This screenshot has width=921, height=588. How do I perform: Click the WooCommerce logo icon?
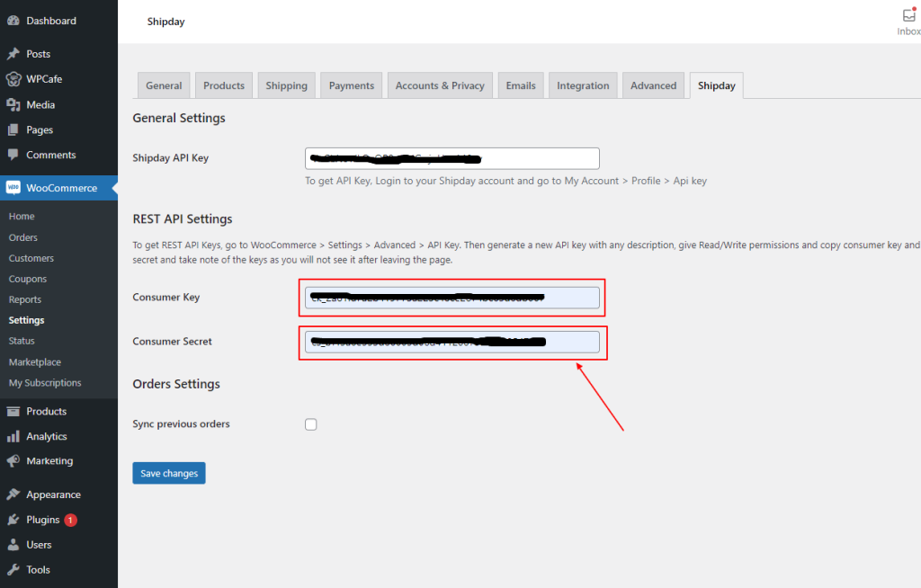[13, 187]
